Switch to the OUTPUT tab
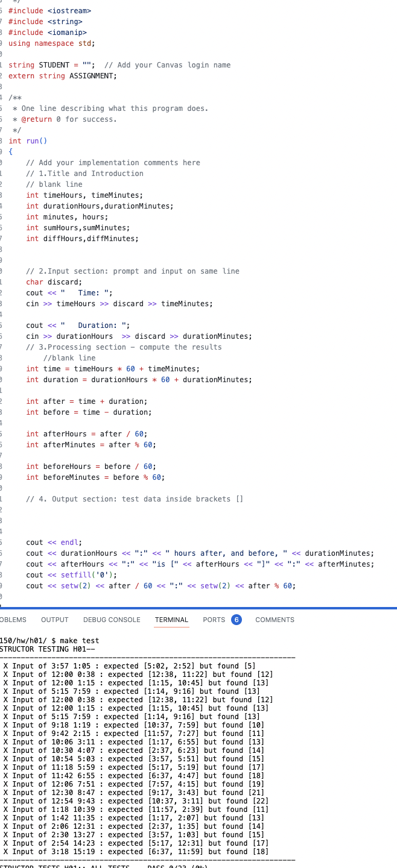397x868 pixels. click(54, 620)
